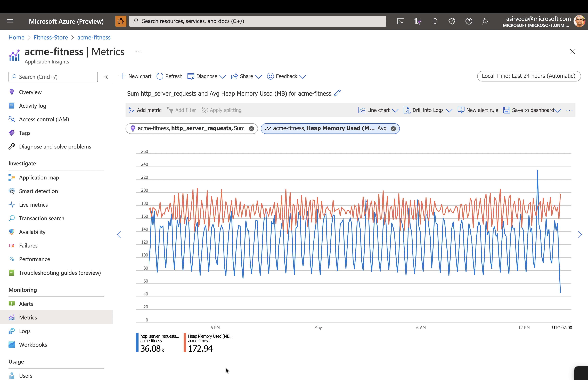Open the portal settings gear
Viewport: 588px width, 380px height.
point(452,21)
